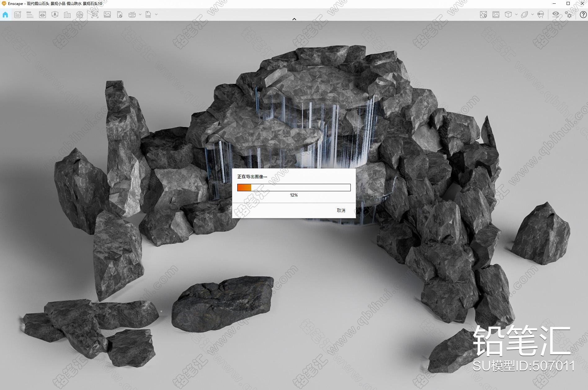Enable VR headset mode
This screenshot has width=588, height=390.
tap(541, 15)
